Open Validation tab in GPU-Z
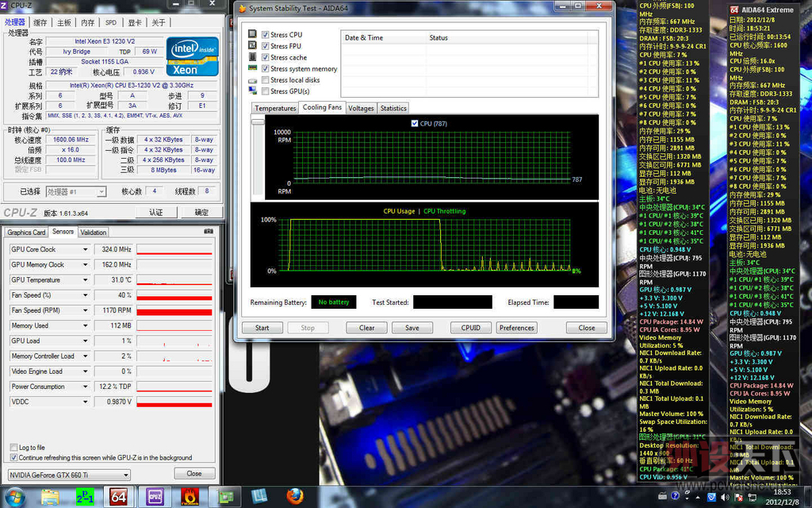This screenshot has width=812, height=508. 94,233
